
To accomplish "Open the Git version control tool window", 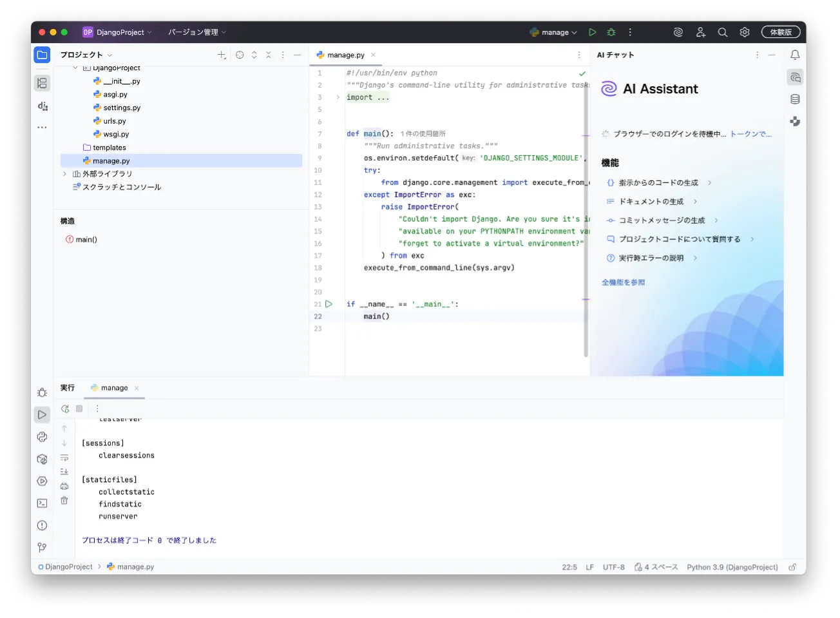I will tap(43, 547).
